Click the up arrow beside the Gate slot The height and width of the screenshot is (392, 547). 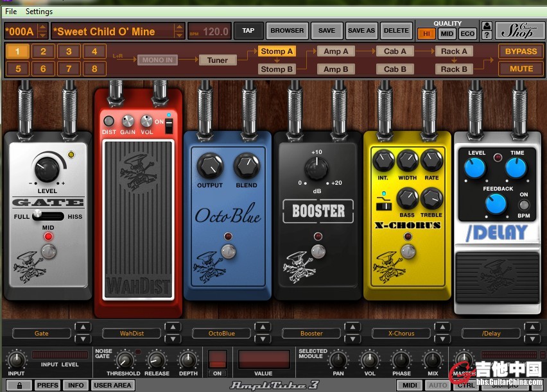(x=83, y=327)
